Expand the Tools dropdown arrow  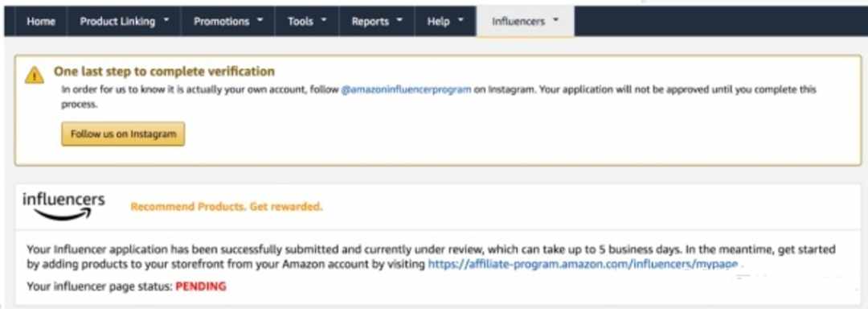(324, 21)
